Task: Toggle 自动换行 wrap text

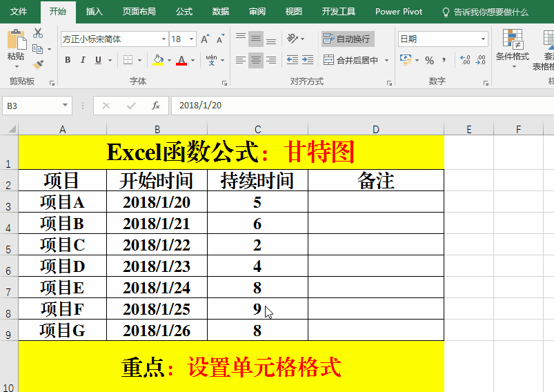Action: pos(348,39)
